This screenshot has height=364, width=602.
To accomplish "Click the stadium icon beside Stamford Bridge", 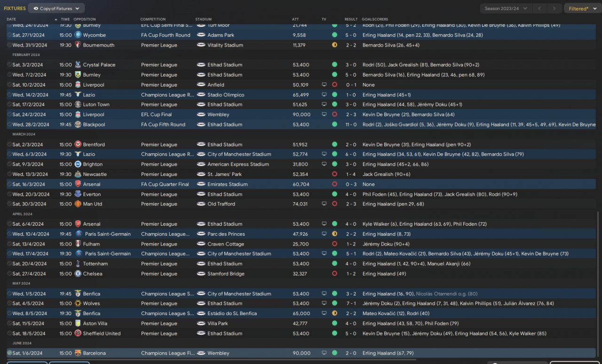I will pos(201,274).
